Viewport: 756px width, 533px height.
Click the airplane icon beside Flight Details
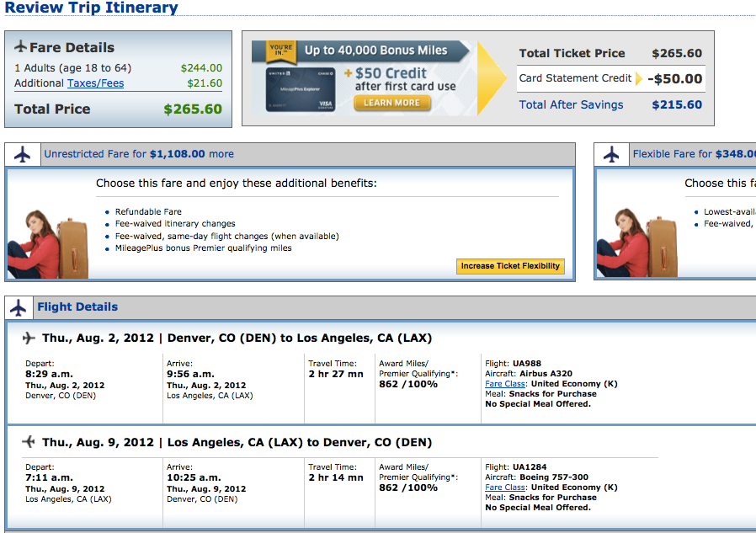click(x=19, y=307)
